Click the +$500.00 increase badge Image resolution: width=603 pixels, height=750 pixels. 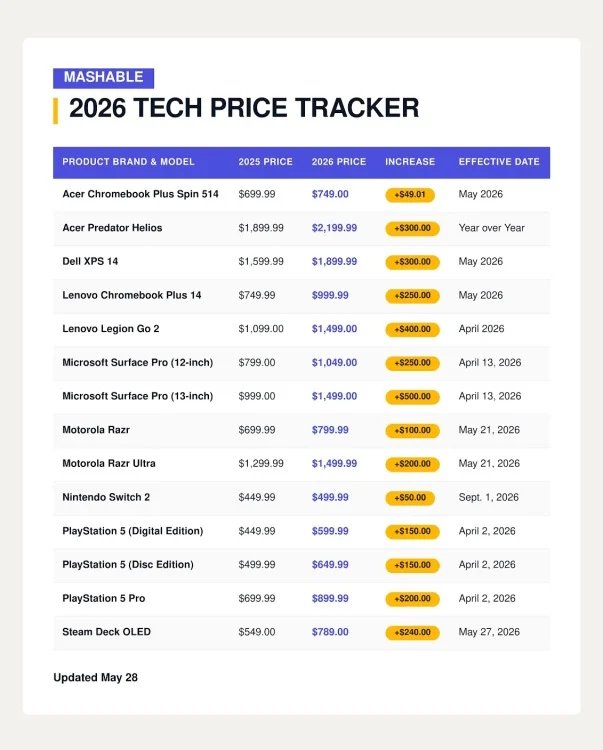[x=412, y=397]
